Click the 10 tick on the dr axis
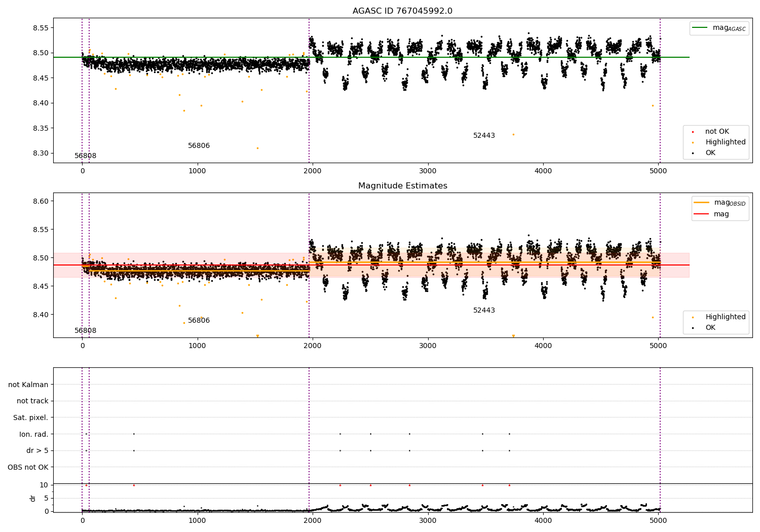This screenshot has height=532, width=760. point(44,485)
